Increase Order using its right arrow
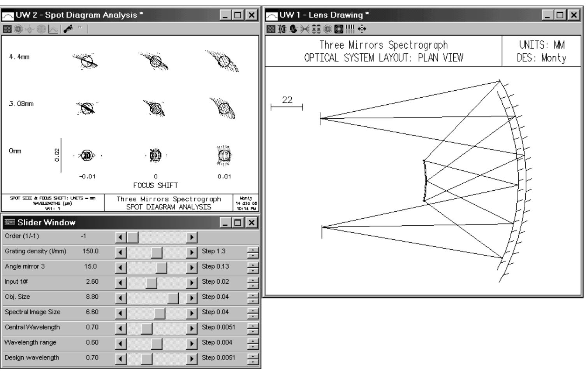 pos(192,237)
